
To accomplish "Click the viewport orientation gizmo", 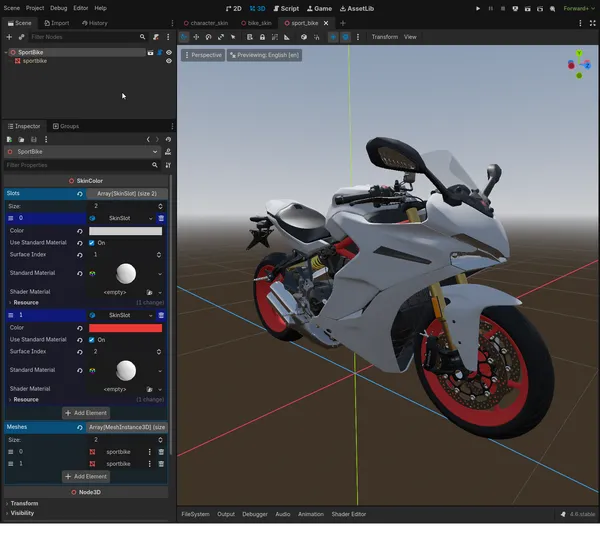I will point(579,64).
